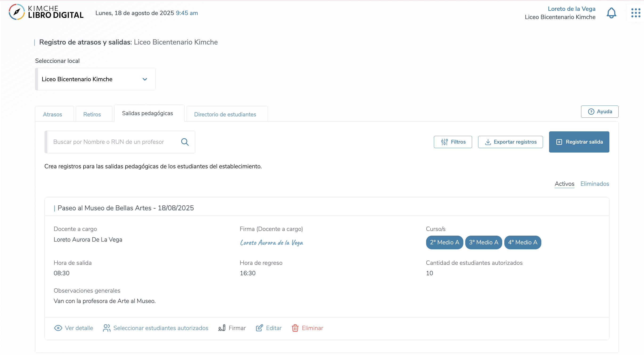644x355 pixels.
Task: Switch to Eliminados records
Action: pyautogui.click(x=595, y=184)
